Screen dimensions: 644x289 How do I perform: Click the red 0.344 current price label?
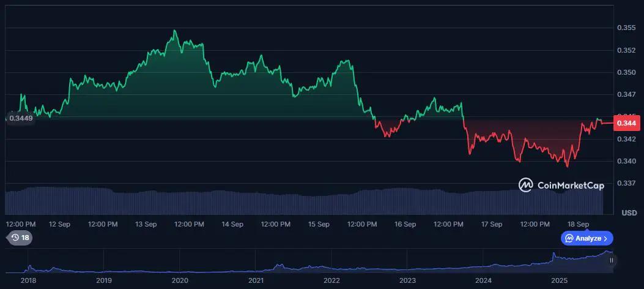coord(625,123)
